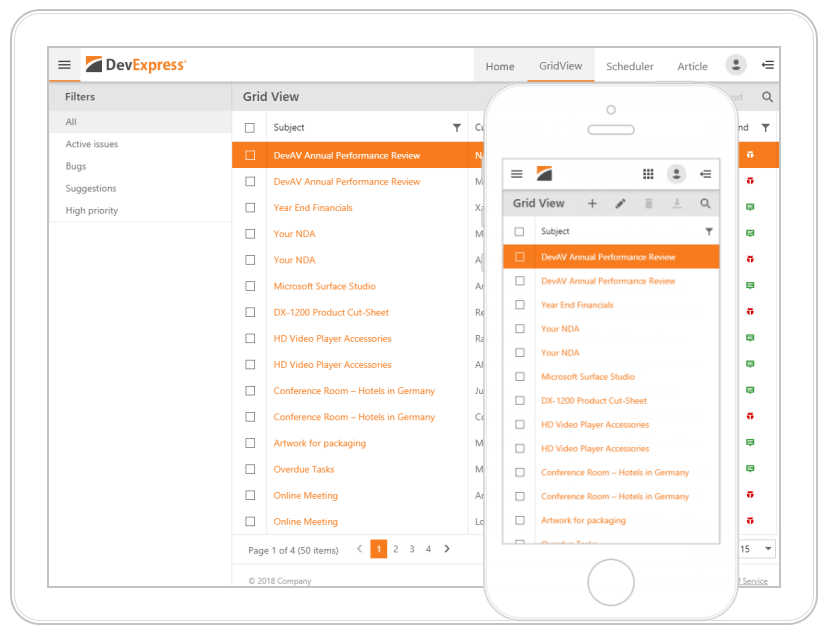Image resolution: width=833 pixels, height=628 pixels.
Task: Add a new item with plus icon on phone
Action: (592, 203)
